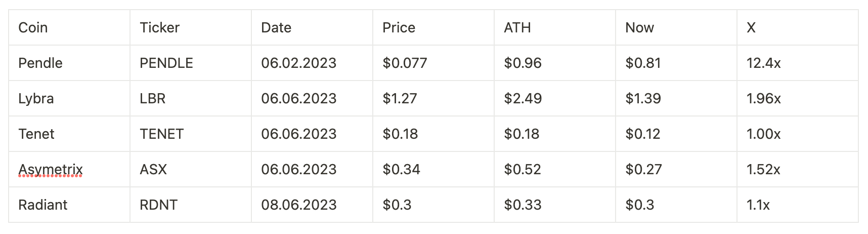Click the X column header cell

tap(798, 27)
